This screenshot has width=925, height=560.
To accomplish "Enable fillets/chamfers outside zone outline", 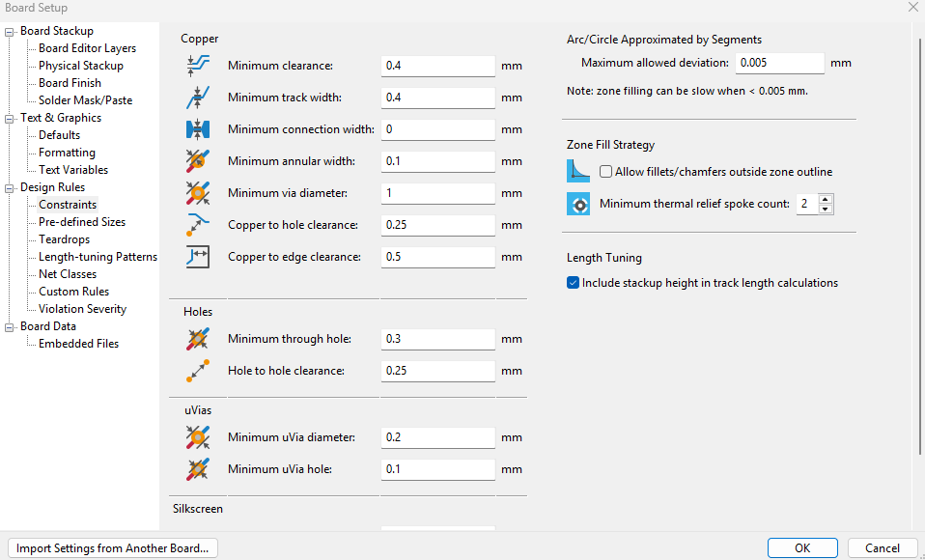I will (x=606, y=172).
